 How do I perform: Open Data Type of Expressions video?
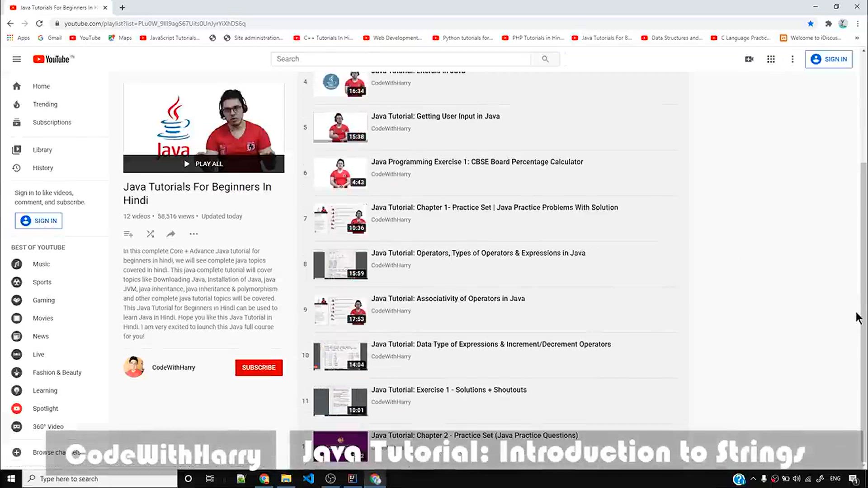point(491,345)
